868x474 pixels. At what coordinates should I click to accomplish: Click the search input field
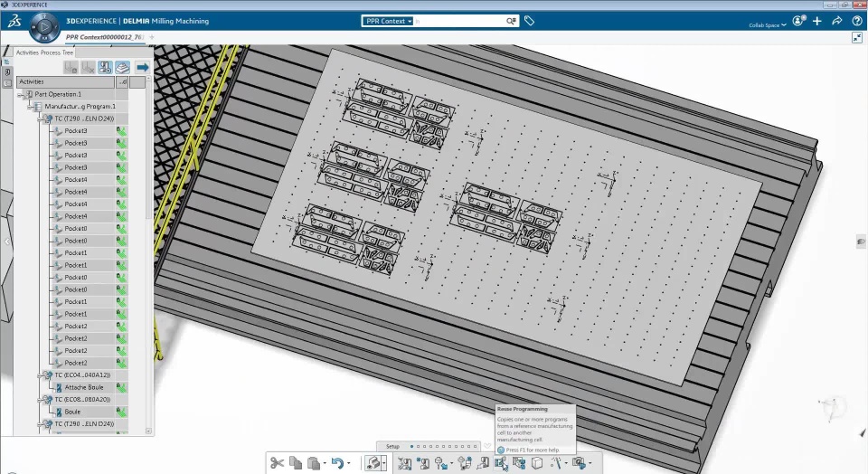point(459,21)
